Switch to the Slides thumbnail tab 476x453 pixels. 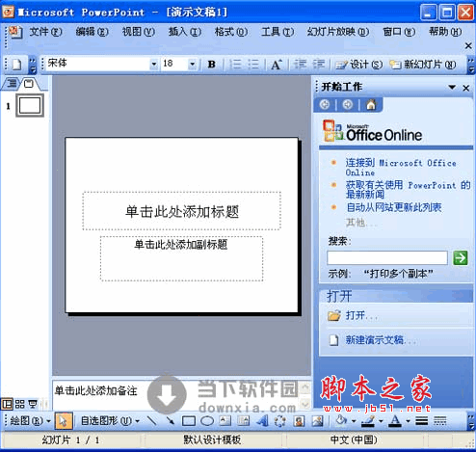29,84
